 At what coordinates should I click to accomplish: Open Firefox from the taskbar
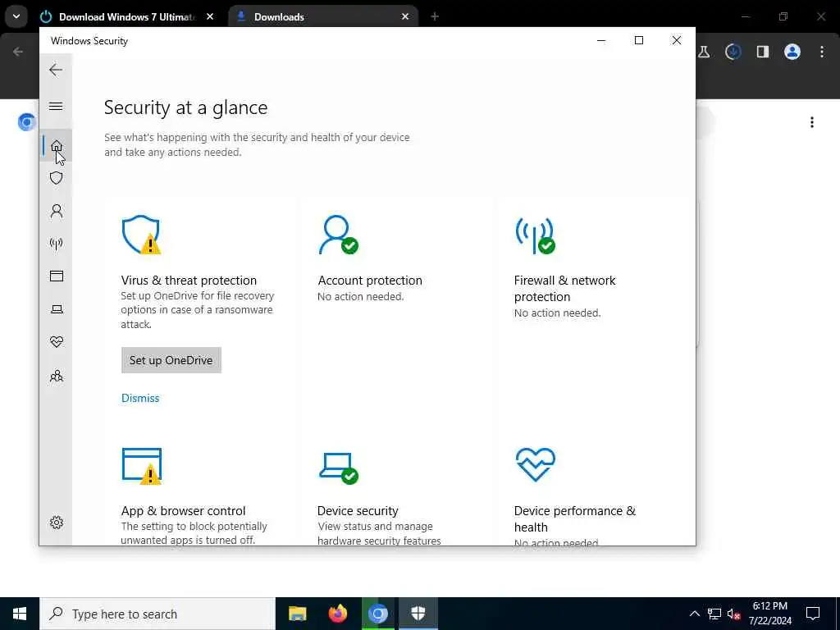tap(337, 614)
